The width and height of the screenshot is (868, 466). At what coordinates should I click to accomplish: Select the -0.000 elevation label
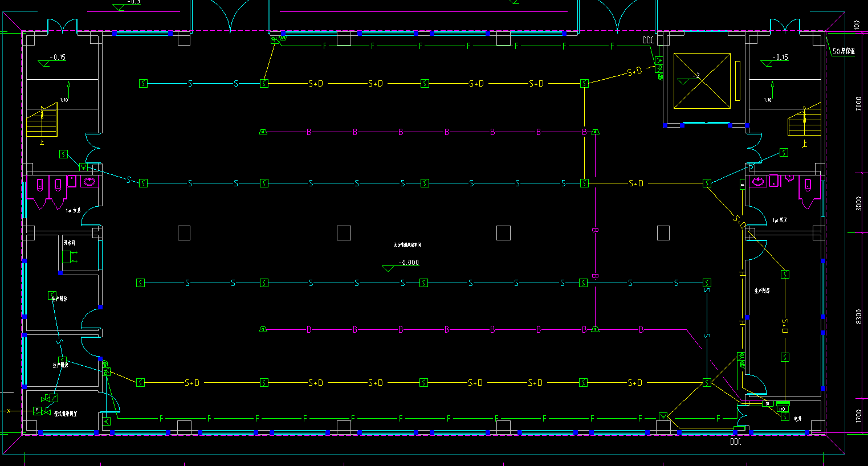[409, 263]
